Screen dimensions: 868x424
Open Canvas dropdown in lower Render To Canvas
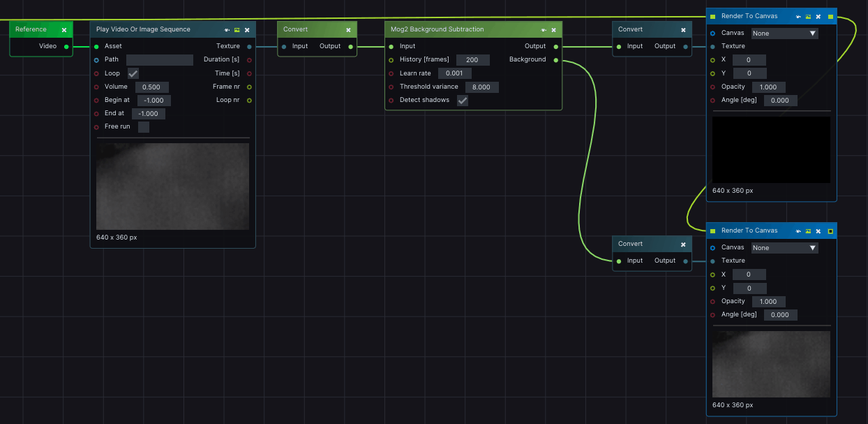click(x=784, y=248)
